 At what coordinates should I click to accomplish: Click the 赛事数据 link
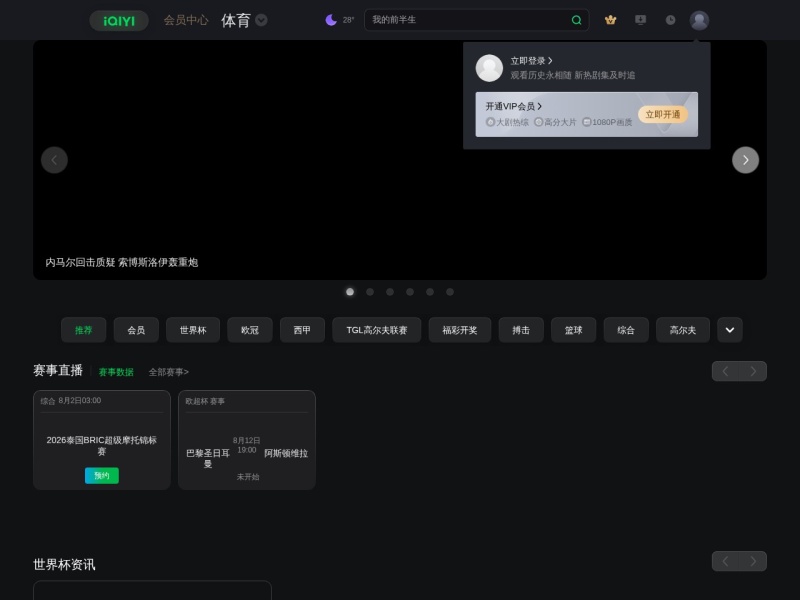[x=116, y=372]
